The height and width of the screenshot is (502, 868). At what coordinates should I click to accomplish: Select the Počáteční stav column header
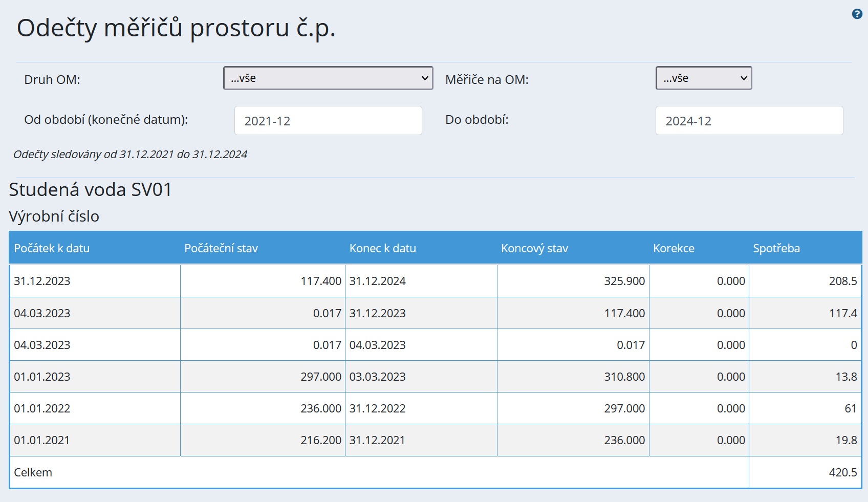(x=221, y=248)
